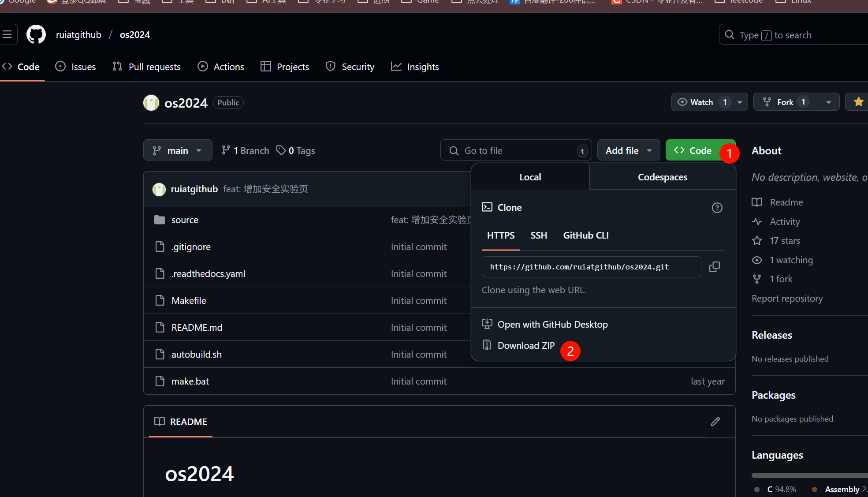The height and width of the screenshot is (497, 868).
Task: Edit README with the pencil icon
Action: coord(715,422)
